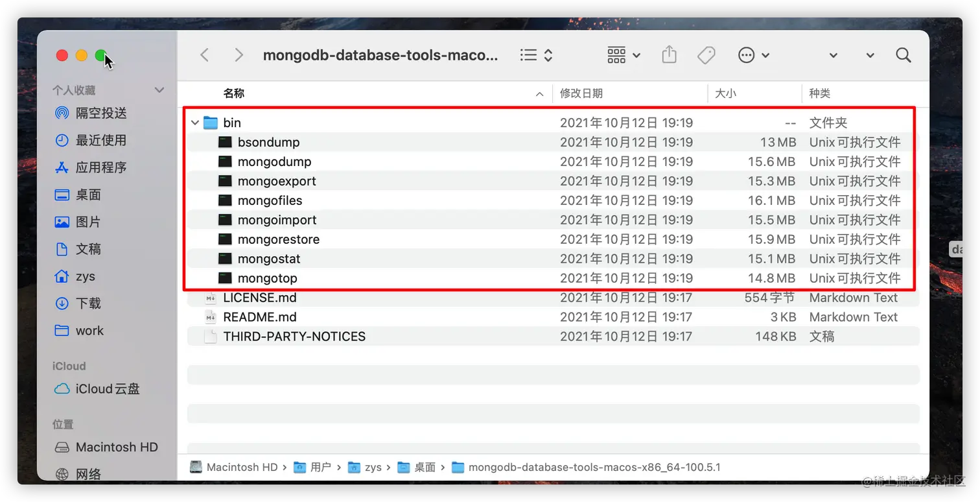
Task: Select the mongofiles executable icon
Action: (x=225, y=200)
